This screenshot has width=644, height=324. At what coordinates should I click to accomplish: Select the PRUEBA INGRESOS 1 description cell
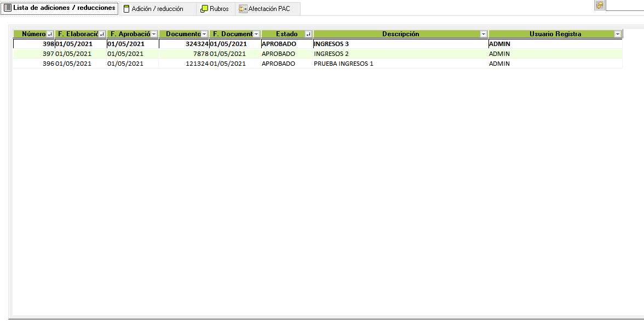click(x=400, y=64)
